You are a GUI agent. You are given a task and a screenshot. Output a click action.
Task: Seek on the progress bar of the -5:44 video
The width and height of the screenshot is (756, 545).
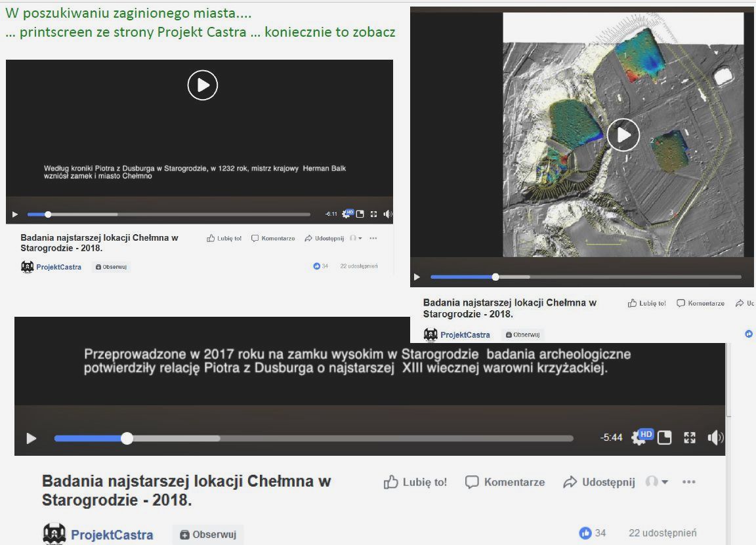(x=314, y=438)
